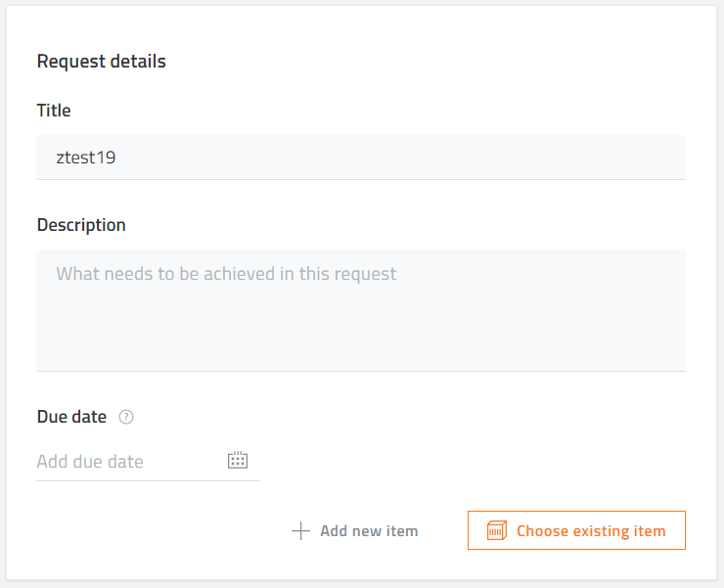
Task: Click the Request details heading
Action: pos(101,62)
